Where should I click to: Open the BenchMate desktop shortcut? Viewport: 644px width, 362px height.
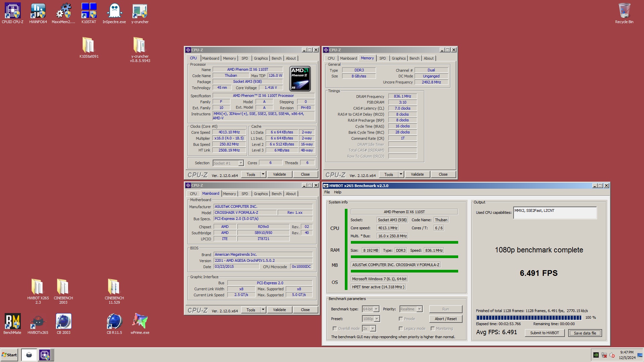pyautogui.click(x=12, y=323)
